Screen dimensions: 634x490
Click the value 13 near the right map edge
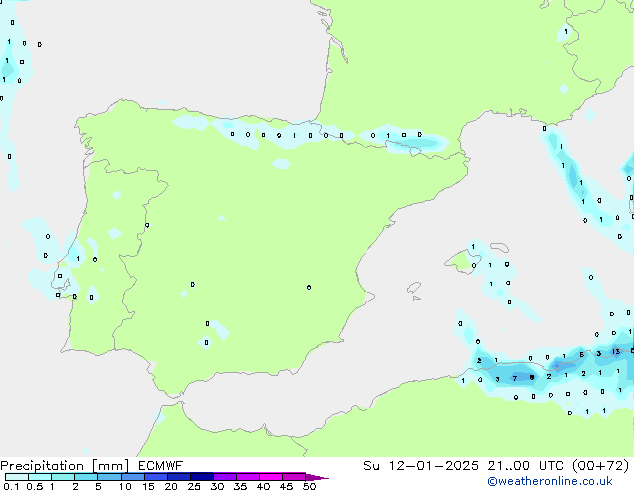(x=617, y=352)
